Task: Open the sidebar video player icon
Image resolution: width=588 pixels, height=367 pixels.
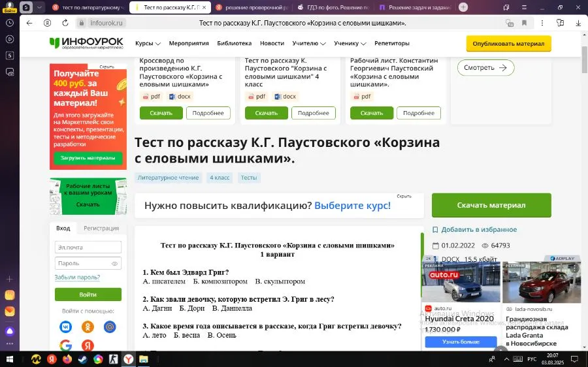Action: (10, 39)
